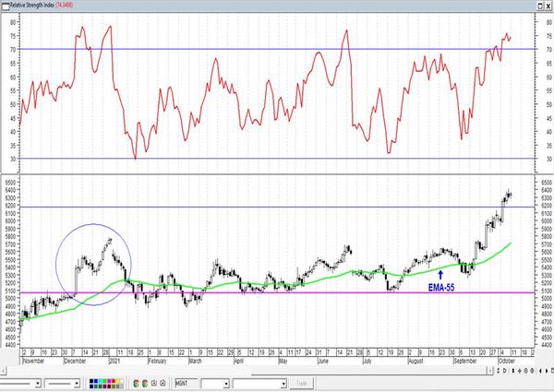
Task: Pick the dark maroon color swatch
Action: pyautogui.click(x=109, y=386)
